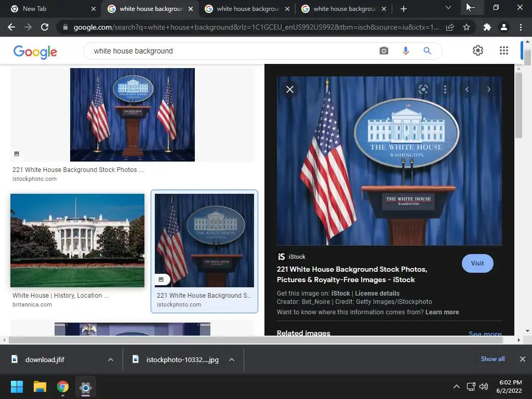Go back to the previous page

pos(11,27)
